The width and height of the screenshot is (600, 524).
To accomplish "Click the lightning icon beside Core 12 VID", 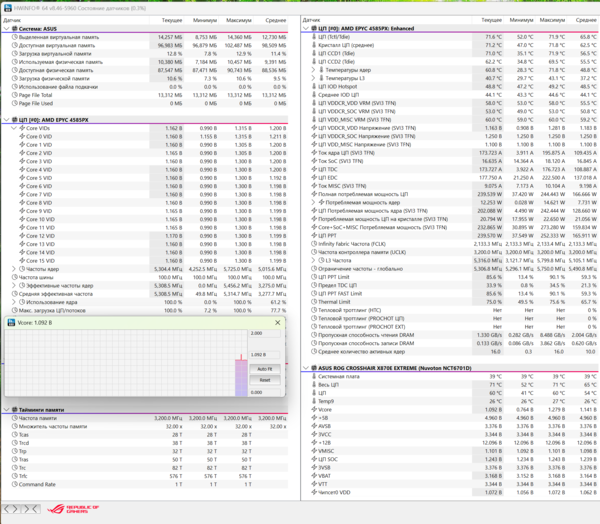I will pos(22,236).
